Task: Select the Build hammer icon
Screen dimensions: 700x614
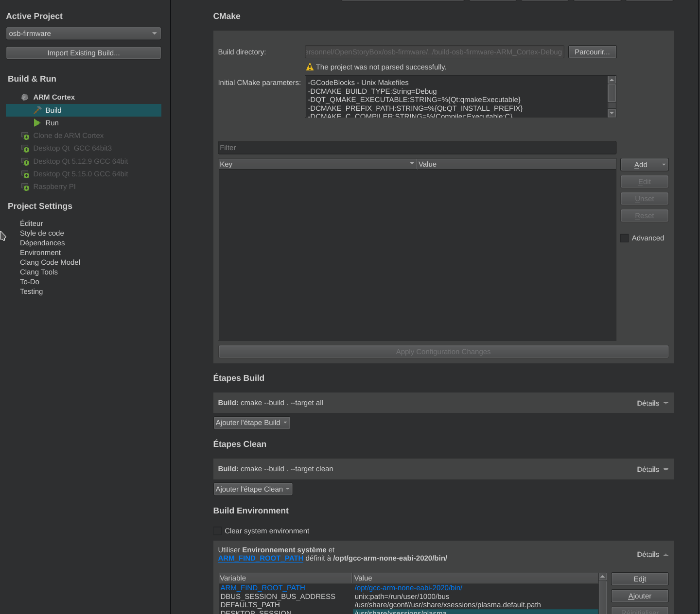Action: click(x=37, y=110)
